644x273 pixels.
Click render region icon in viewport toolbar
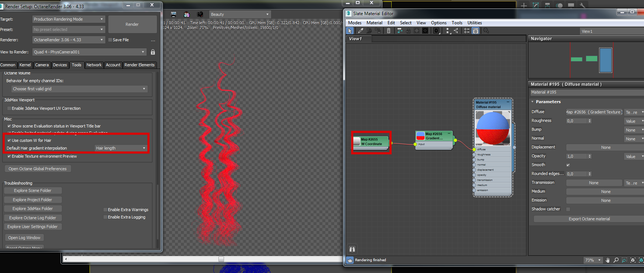(186, 14)
